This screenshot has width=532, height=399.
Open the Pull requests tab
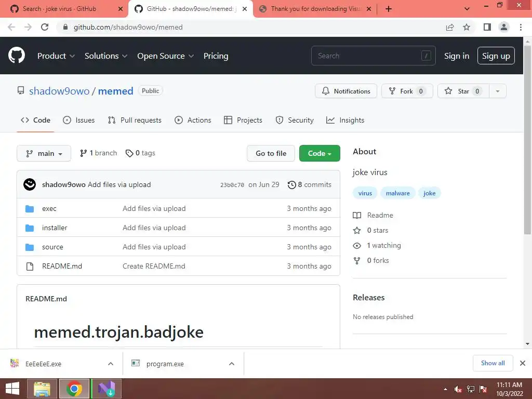[135, 120]
